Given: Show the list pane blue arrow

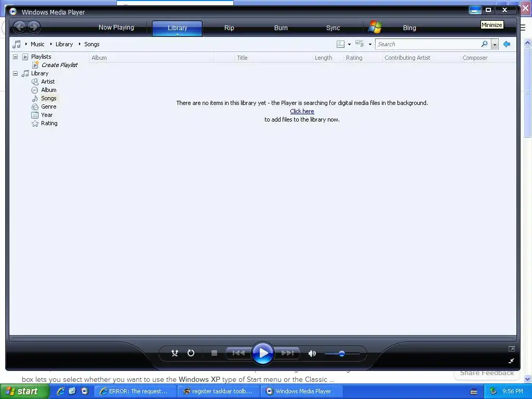Looking at the screenshot, I should click(507, 44).
